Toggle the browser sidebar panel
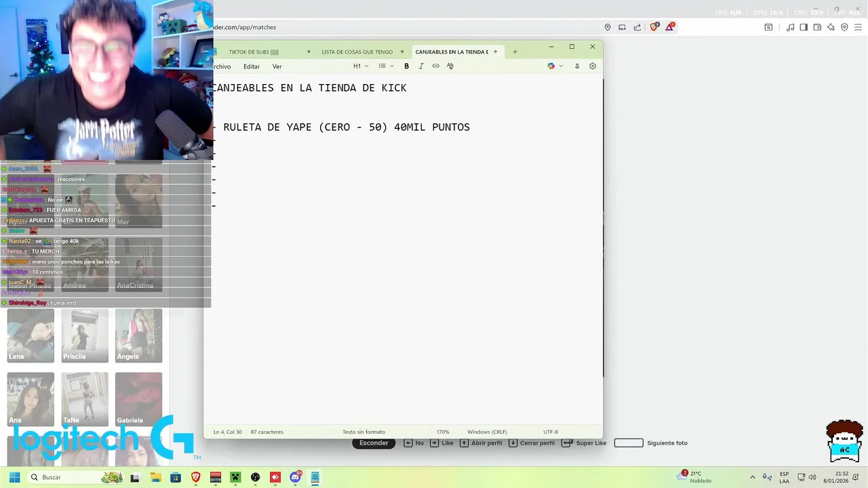Screen dimensions: 868x488 pos(804,27)
